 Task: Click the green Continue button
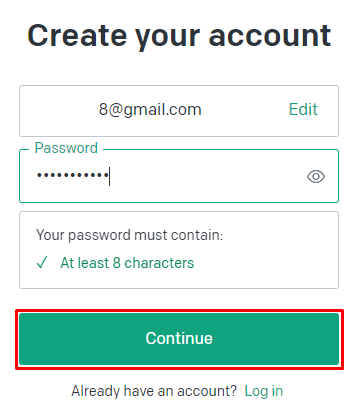click(179, 338)
